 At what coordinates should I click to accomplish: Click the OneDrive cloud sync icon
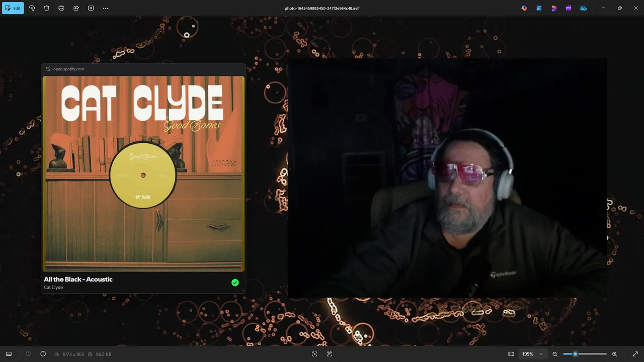[x=583, y=8]
